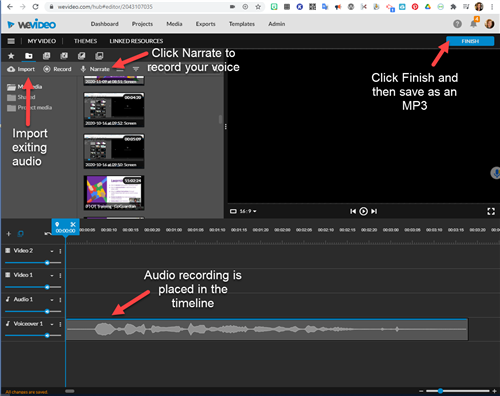Select the 2020-10-16 at 09:52 Screen thumbnail
Image resolution: width=500 pixels, height=396 pixels.
click(114, 110)
